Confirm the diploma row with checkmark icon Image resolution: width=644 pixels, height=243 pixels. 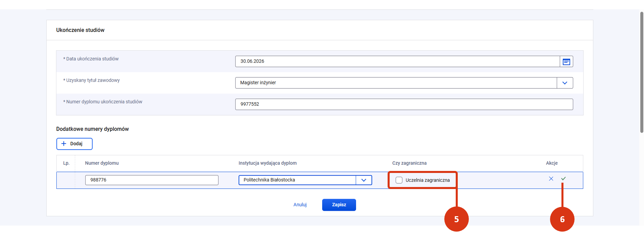tap(563, 179)
